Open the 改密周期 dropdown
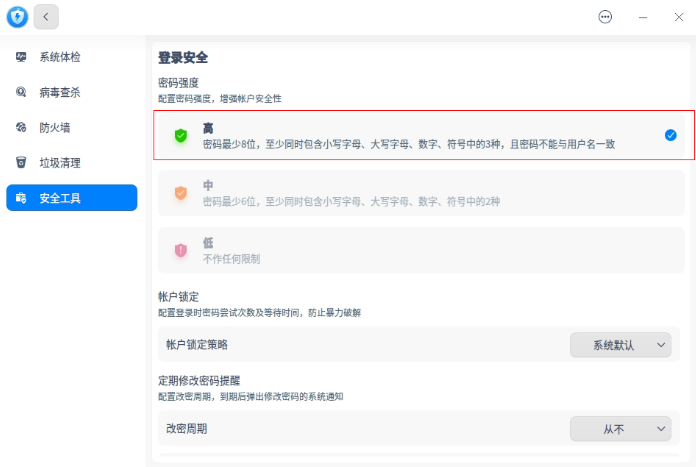 pyautogui.click(x=621, y=429)
